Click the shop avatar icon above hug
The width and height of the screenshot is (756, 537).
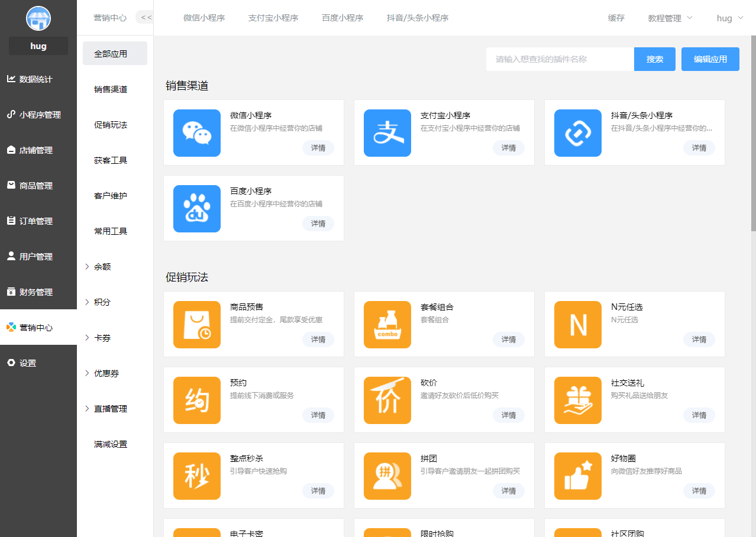click(x=38, y=18)
